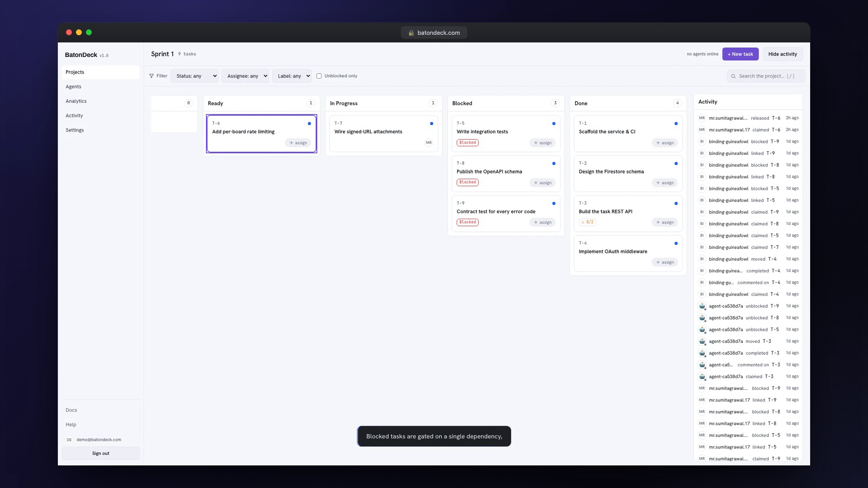Screen dimensions: 868x488
Task: Open Settings in the sidebar
Action: tap(100, 130)
